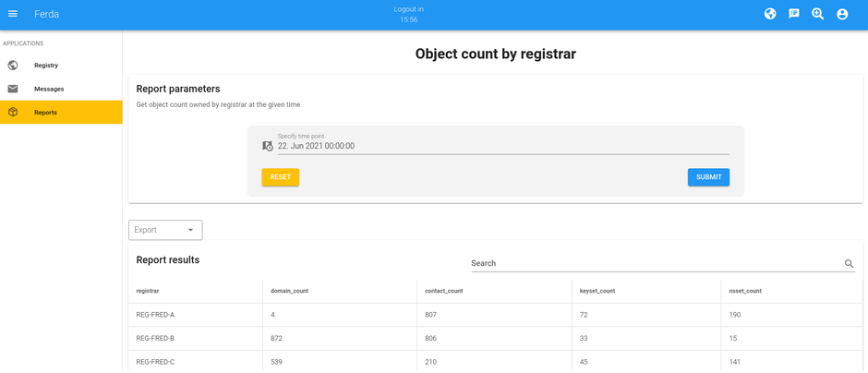Click nsset count 15 for REG-FRED-B
The image size is (868, 373).
(733, 338)
